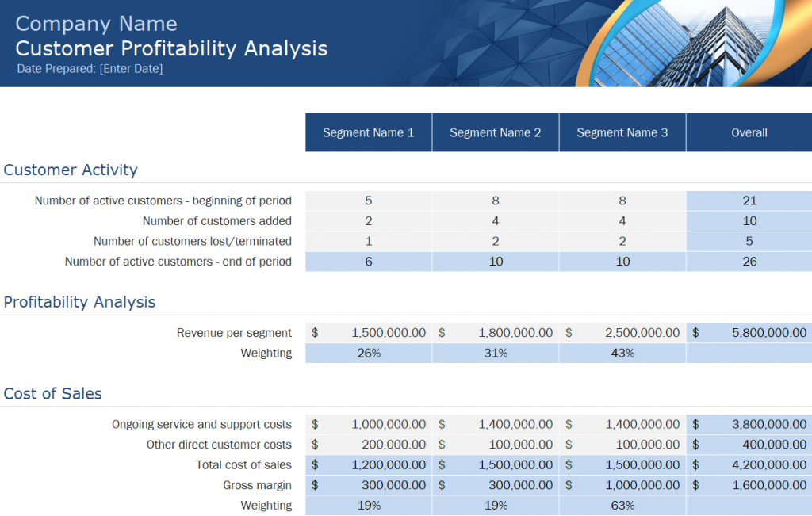
Task: Click Segment 1 revenue cell 1,500,000.00
Action: [369, 333]
